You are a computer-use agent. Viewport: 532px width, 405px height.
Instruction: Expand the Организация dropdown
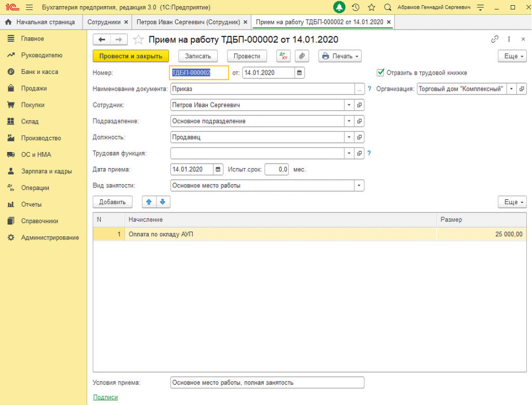click(x=511, y=89)
